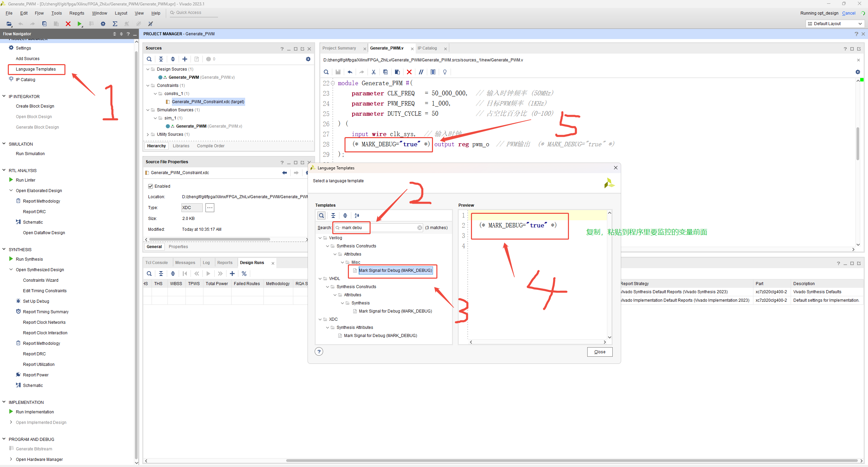Click the Run green play toolbar icon
The width and height of the screenshot is (868, 467).
tap(79, 24)
